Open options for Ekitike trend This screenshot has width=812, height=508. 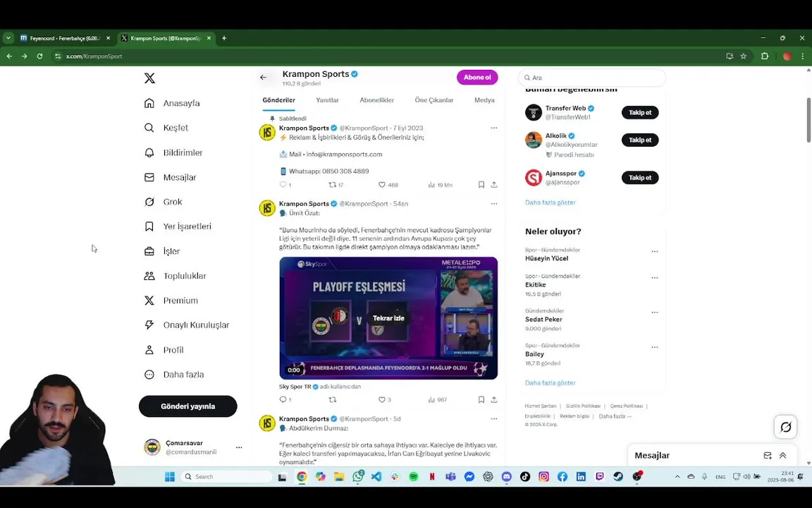click(x=655, y=278)
